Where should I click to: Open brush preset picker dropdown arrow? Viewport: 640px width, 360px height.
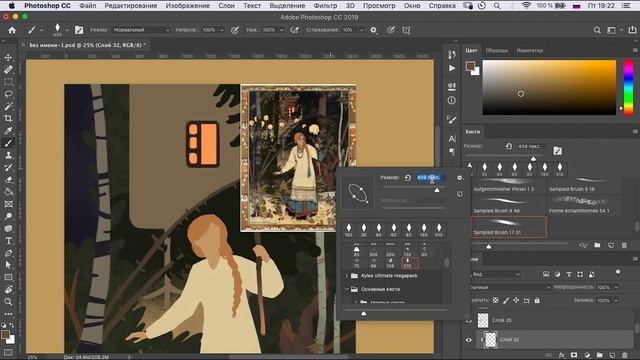point(67,30)
